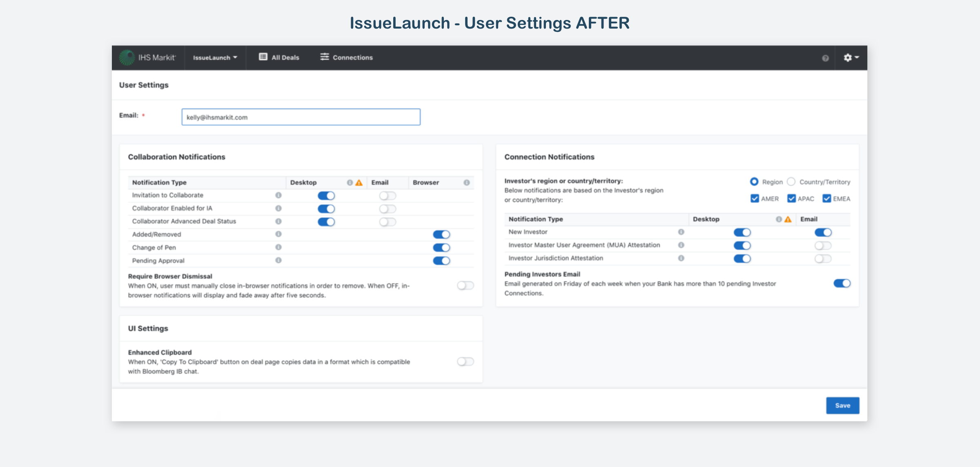Click the Enhanced Clipboard label
Viewport: 980px width, 467px height.
coord(160,352)
